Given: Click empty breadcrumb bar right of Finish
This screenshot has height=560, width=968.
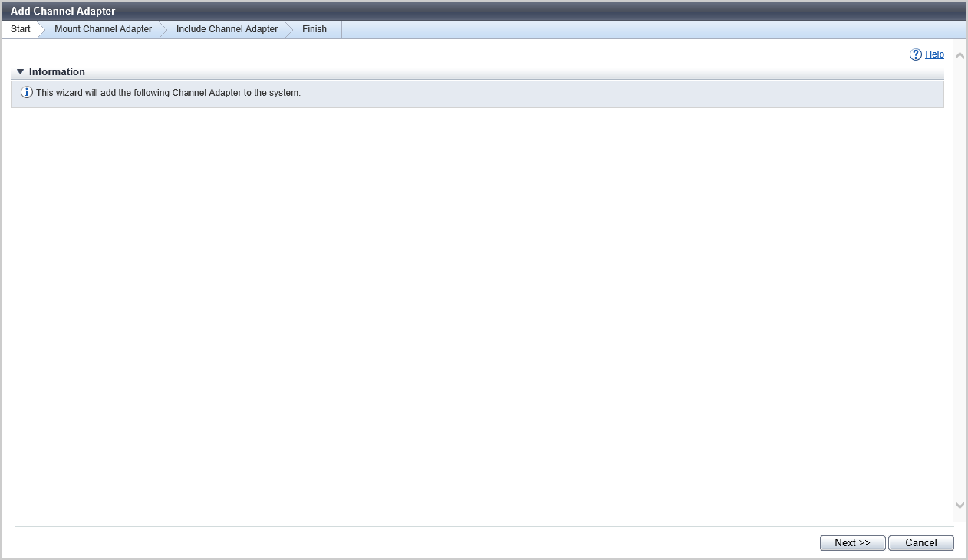Looking at the screenshot, I should pos(652,29).
